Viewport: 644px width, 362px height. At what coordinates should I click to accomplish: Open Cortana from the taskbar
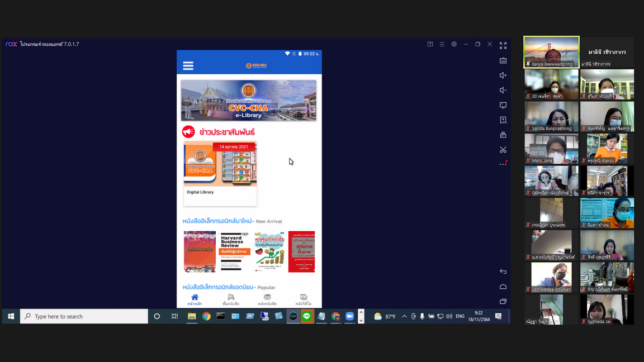click(157, 316)
